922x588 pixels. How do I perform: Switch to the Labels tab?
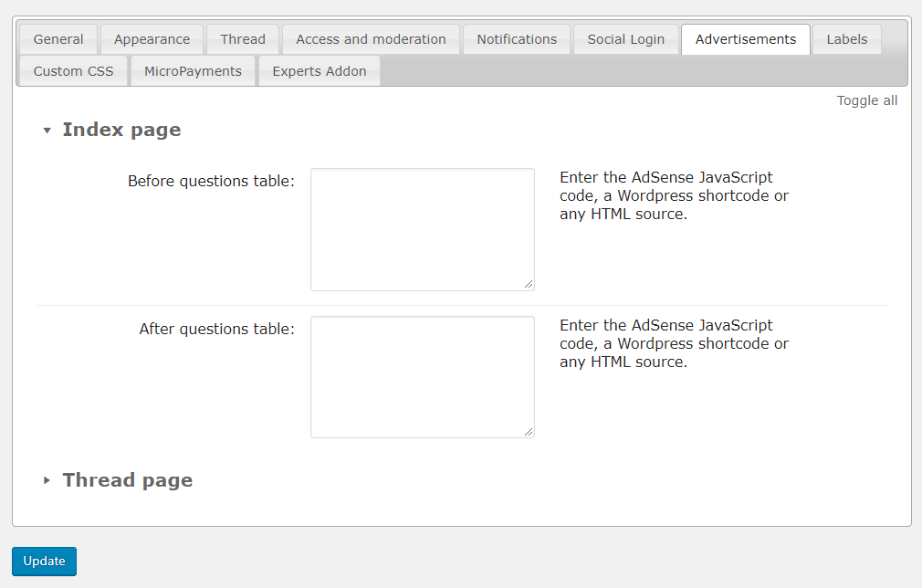(846, 39)
